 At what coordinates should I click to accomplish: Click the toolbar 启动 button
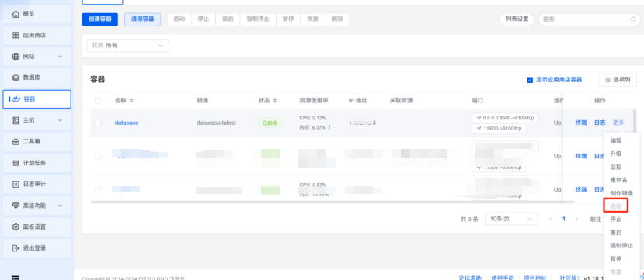click(179, 19)
